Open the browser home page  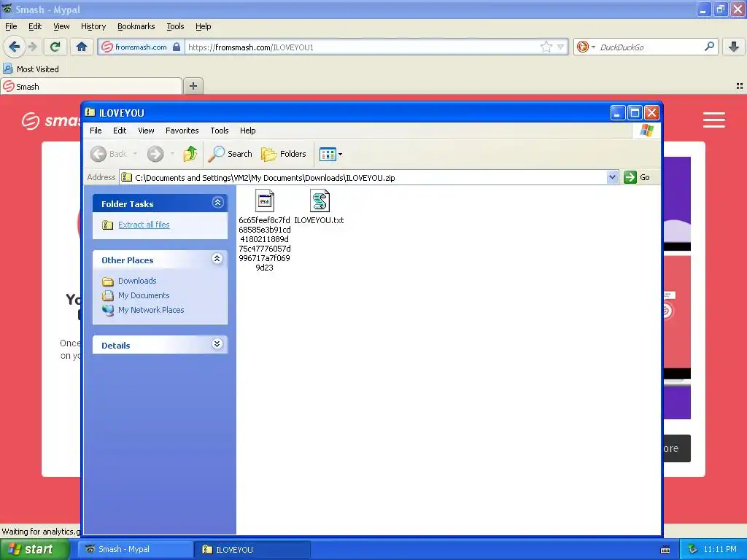[82, 47]
